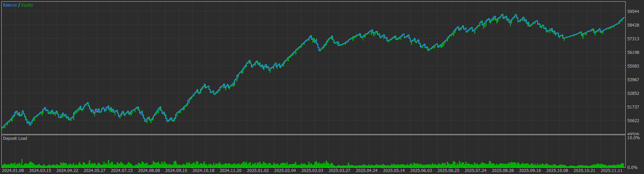The height and width of the screenshot is (174, 644).
Task: Select the 56198 axis value
Action: pyautogui.click(x=633, y=53)
